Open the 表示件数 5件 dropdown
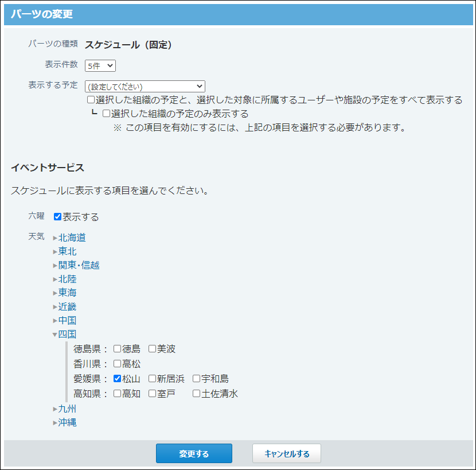Screen dimensions: 476x470 pos(100,65)
